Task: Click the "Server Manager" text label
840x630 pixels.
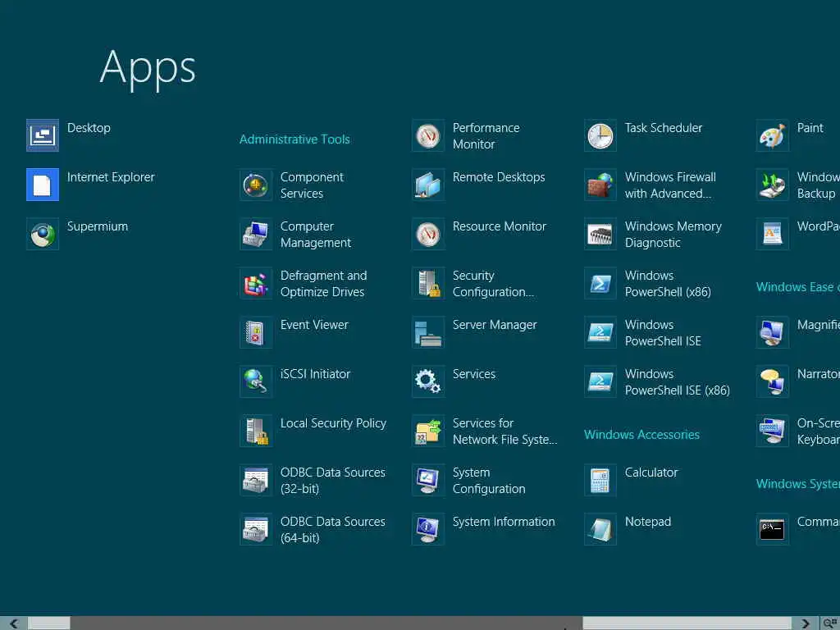Action: click(495, 325)
